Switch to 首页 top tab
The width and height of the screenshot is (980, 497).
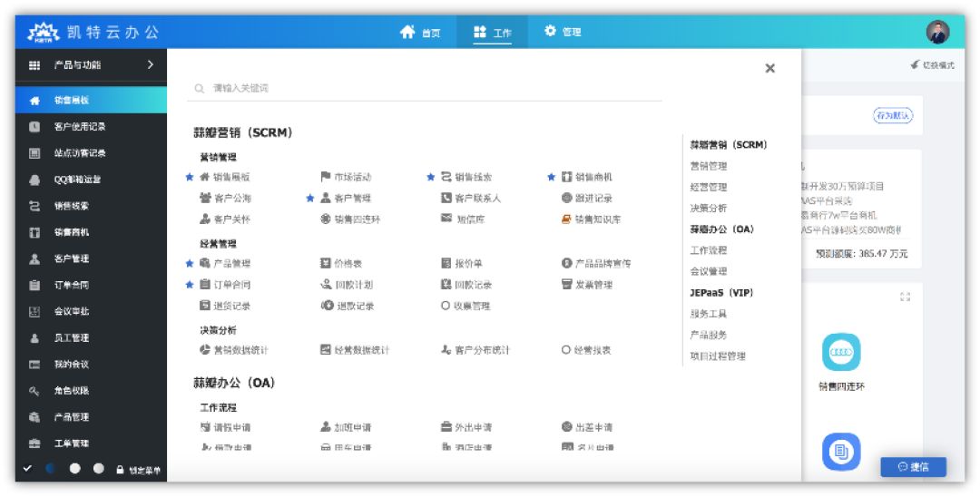click(x=420, y=32)
